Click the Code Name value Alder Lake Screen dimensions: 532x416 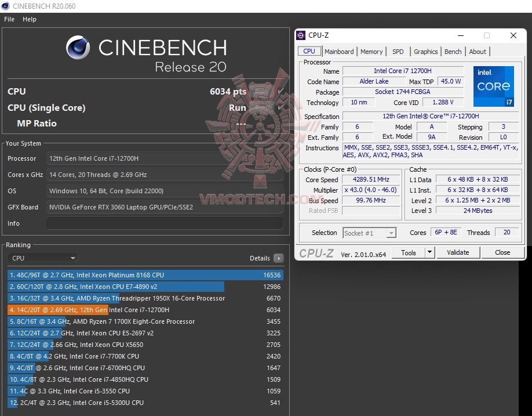point(374,81)
